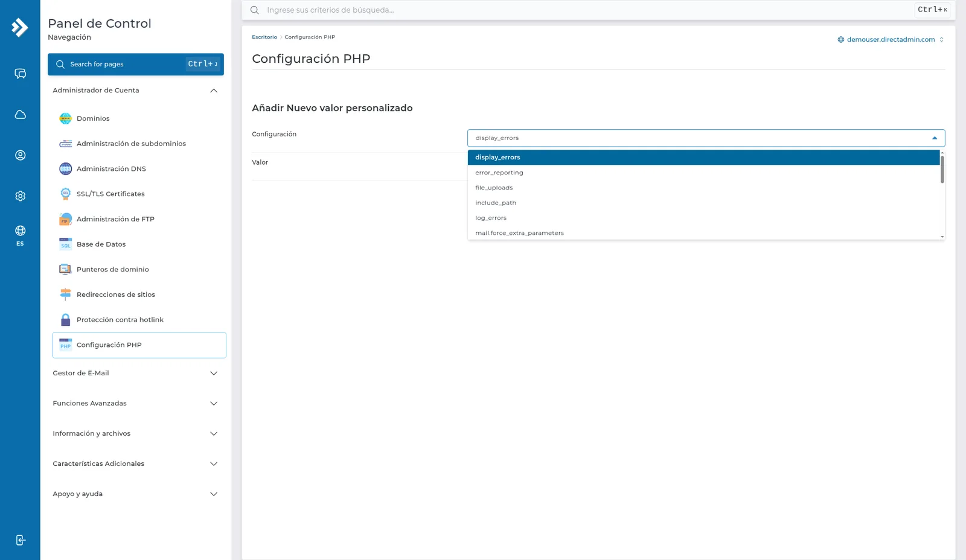The image size is (966, 560).
Task: Expand Funciones Avanzadas section
Action: [x=136, y=403]
